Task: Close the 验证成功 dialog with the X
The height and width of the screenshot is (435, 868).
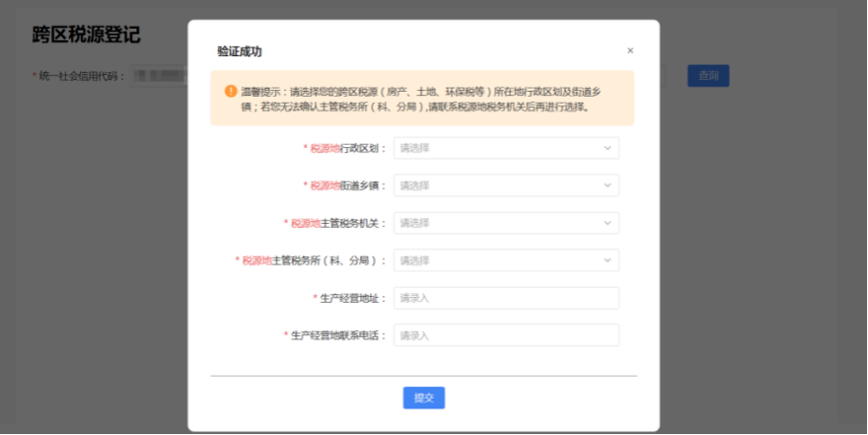Action: (x=630, y=50)
